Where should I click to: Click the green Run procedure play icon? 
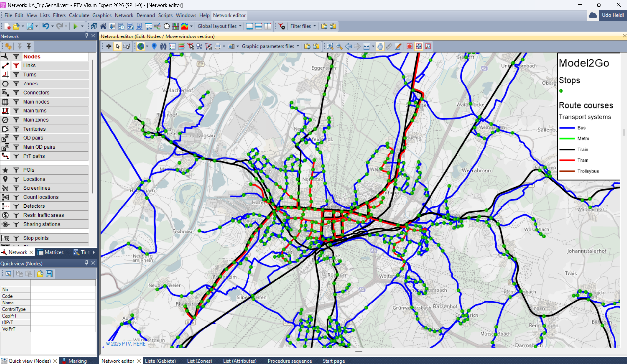coord(75,26)
